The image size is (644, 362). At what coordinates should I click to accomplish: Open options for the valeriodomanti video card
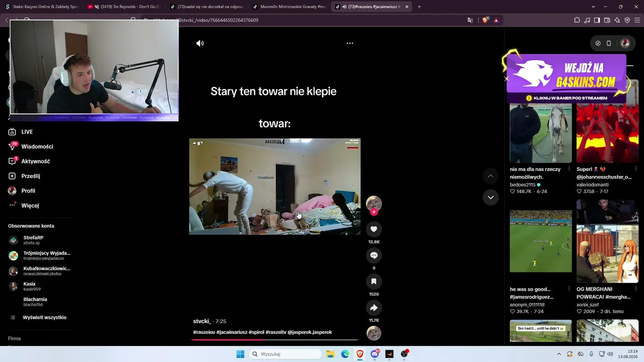click(636, 169)
